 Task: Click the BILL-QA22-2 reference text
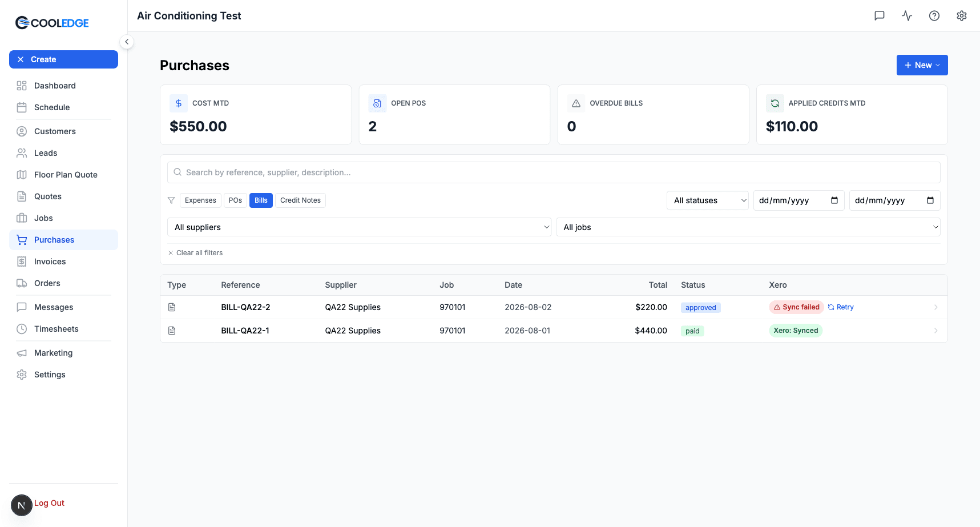[x=245, y=307]
